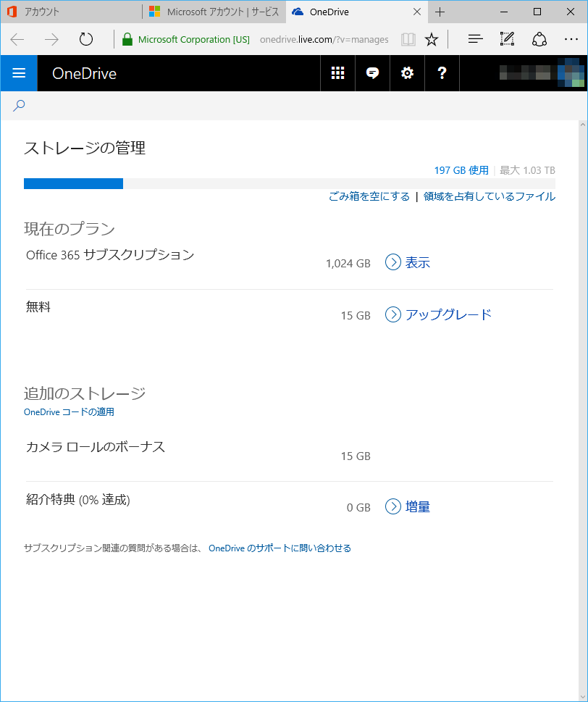The width and height of the screenshot is (588, 702).
Task: Click the address bar URL onedrive.live.com
Action: pos(324,39)
